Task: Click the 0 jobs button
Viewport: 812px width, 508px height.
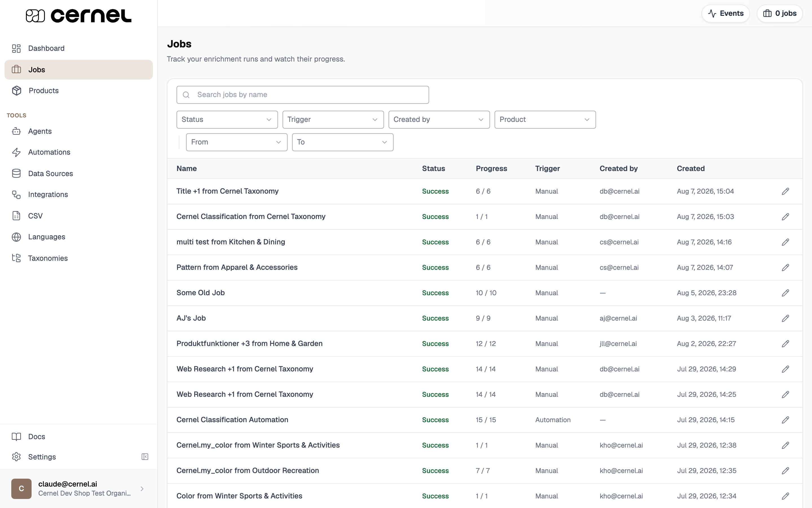Action: click(780, 14)
